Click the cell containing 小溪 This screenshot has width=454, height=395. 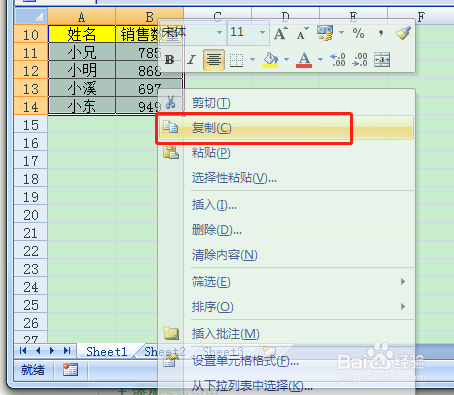[82, 88]
